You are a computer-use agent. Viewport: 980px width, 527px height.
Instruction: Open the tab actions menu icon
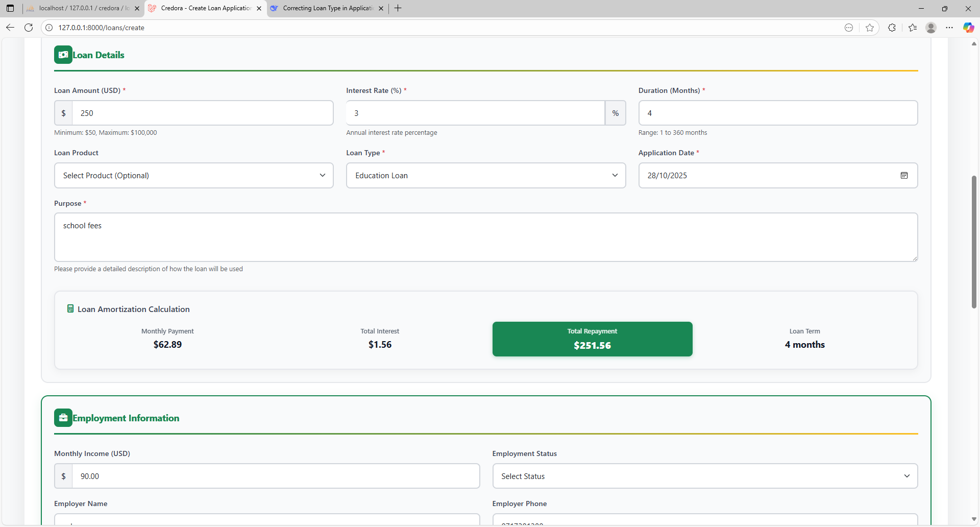point(10,8)
